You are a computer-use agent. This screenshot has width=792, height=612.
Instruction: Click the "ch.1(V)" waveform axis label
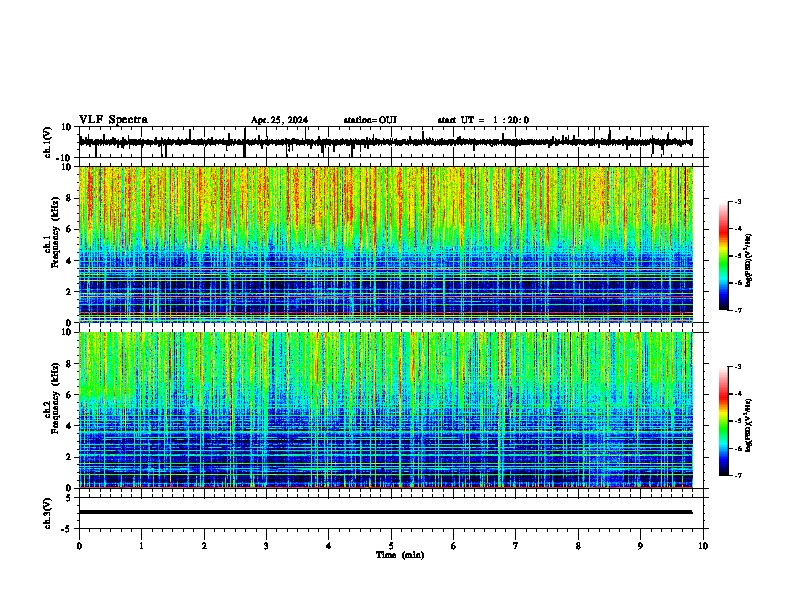[47, 142]
